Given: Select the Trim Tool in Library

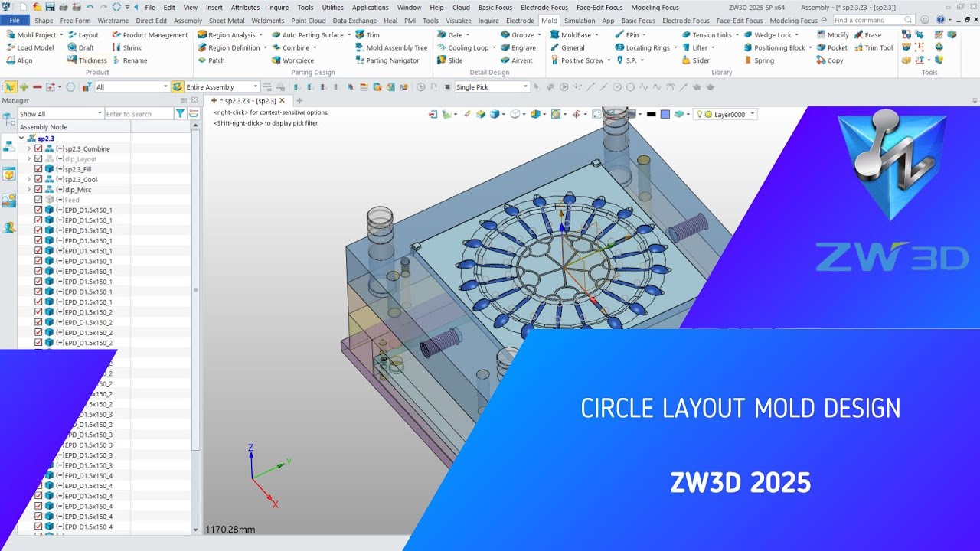Looking at the screenshot, I should (873, 47).
